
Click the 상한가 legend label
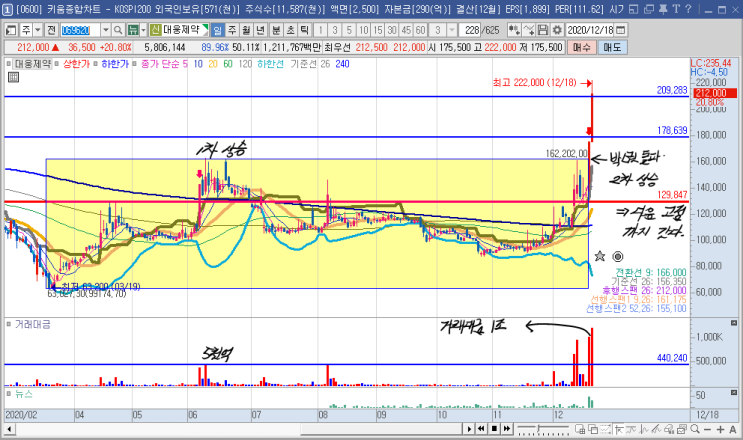point(76,64)
